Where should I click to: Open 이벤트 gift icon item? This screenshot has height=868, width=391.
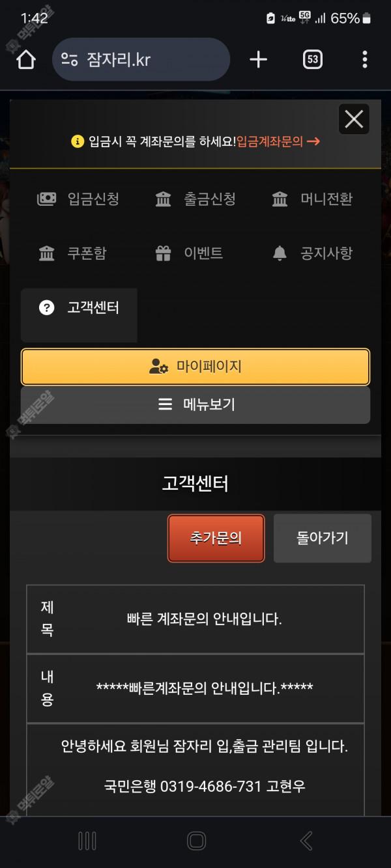(x=189, y=253)
